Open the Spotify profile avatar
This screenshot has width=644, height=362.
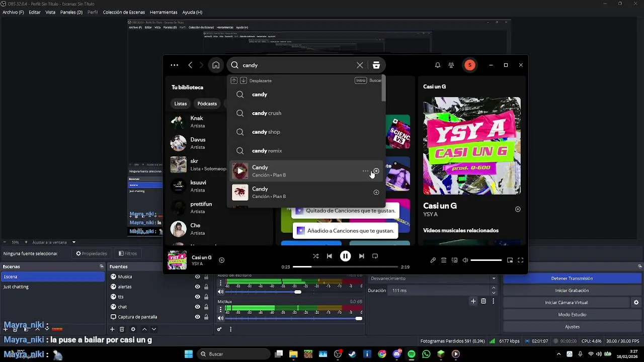(x=469, y=65)
